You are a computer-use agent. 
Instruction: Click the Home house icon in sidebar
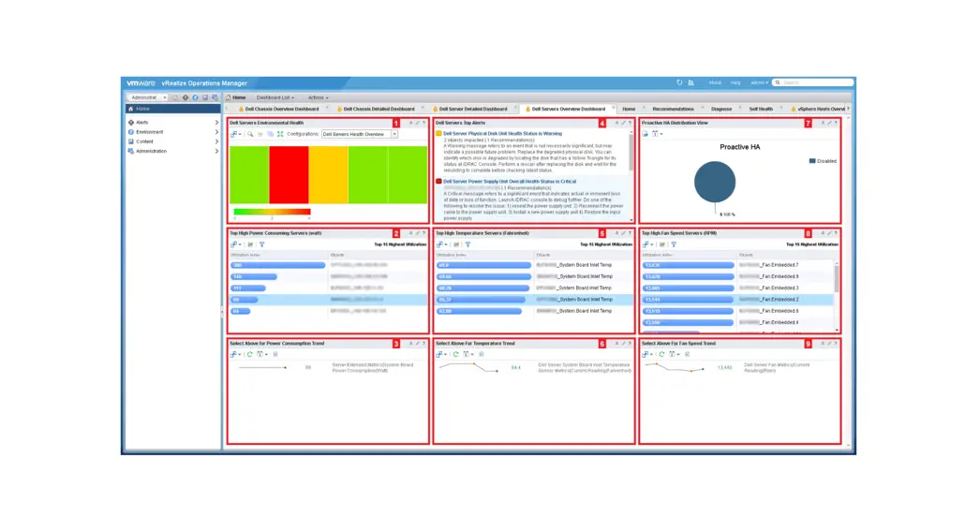130,109
